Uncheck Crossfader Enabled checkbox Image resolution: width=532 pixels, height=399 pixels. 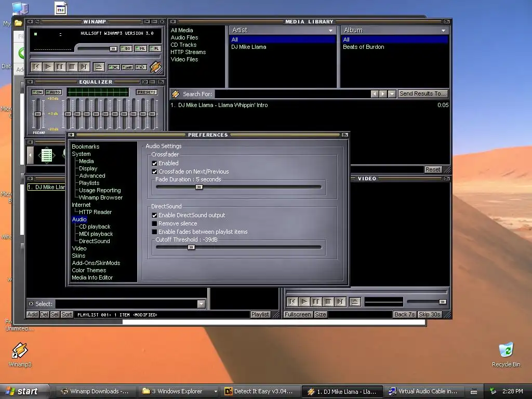pyautogui.click(x=155, y=163)
